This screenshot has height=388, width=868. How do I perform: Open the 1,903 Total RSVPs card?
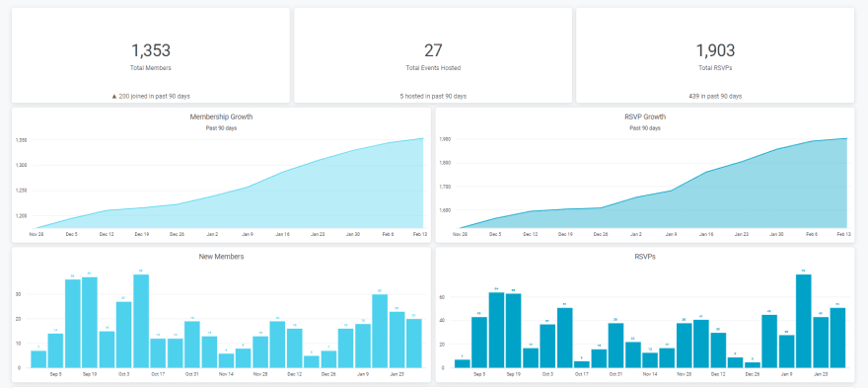(x=715, y=55)
